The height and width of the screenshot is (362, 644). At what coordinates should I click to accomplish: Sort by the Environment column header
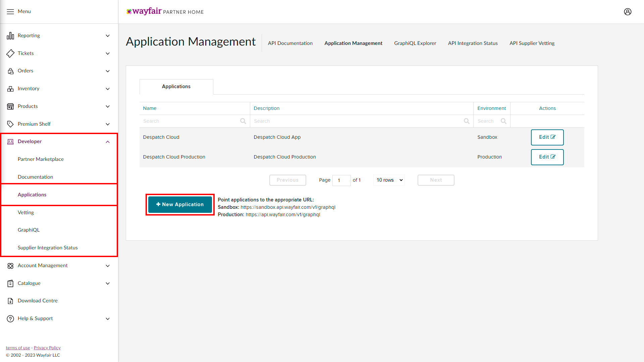pos(491,108)
